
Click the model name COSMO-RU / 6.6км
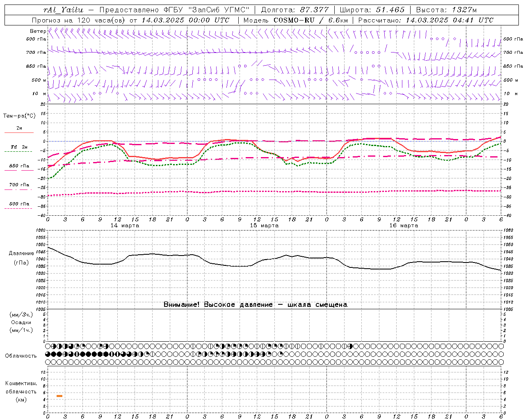pyautogui.click(x=310, y=20)
